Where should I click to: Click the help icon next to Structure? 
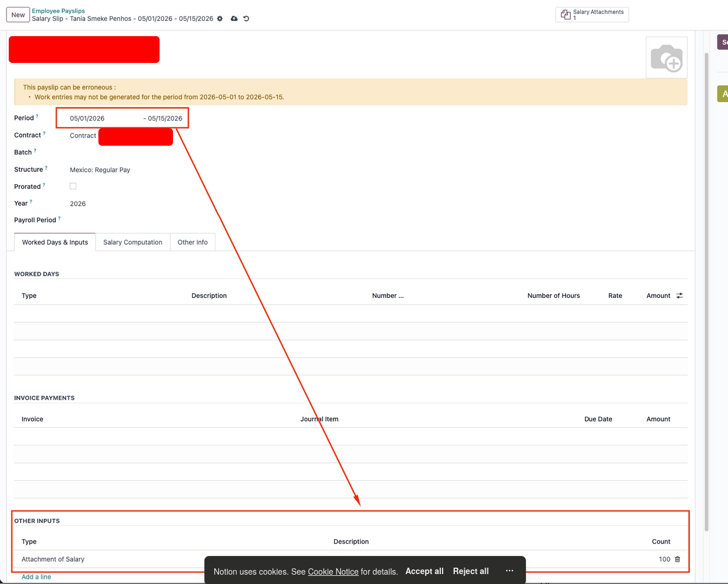click(x=46, y=168)
